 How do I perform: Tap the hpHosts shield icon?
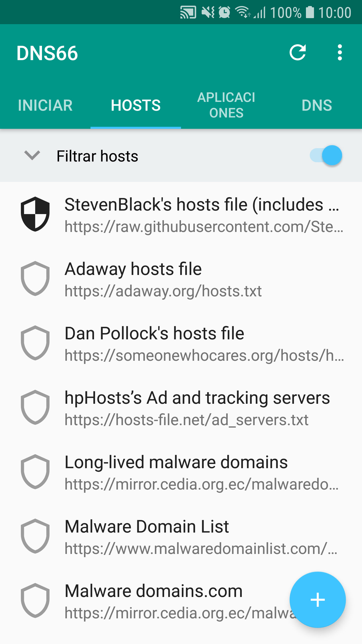[35, 407]
